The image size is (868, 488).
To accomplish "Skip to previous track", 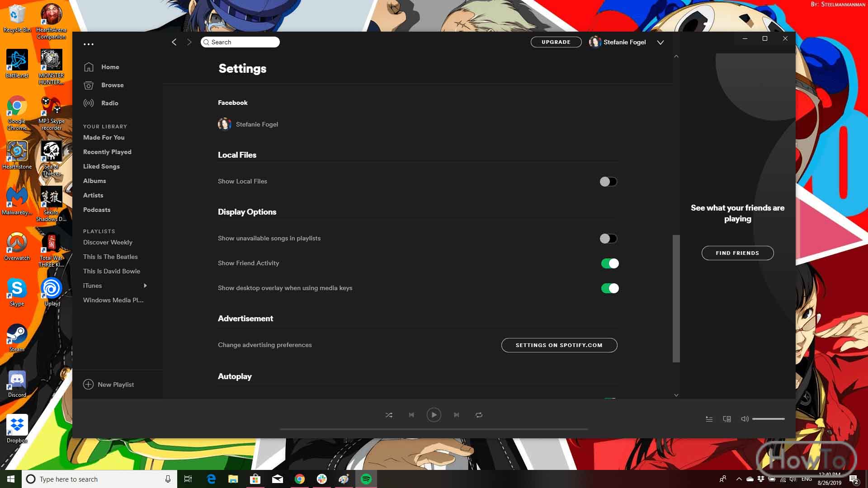I will 411,415.
